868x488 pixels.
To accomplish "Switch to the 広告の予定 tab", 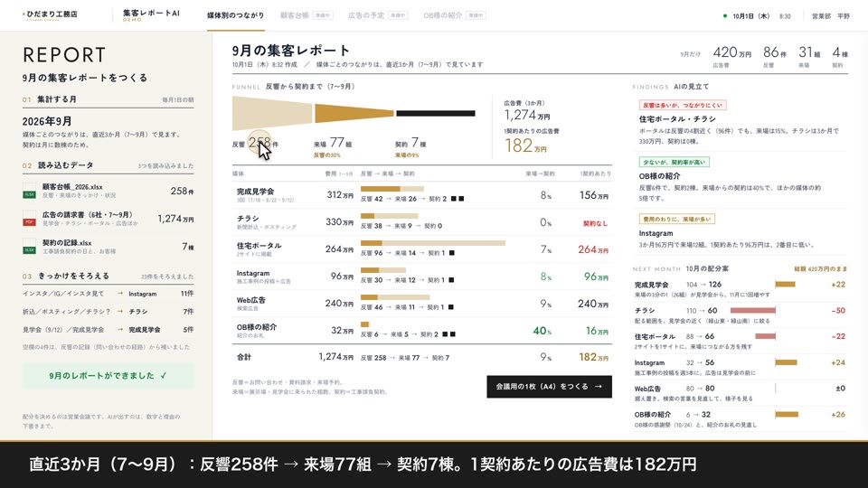I will (x=378, y=15).
